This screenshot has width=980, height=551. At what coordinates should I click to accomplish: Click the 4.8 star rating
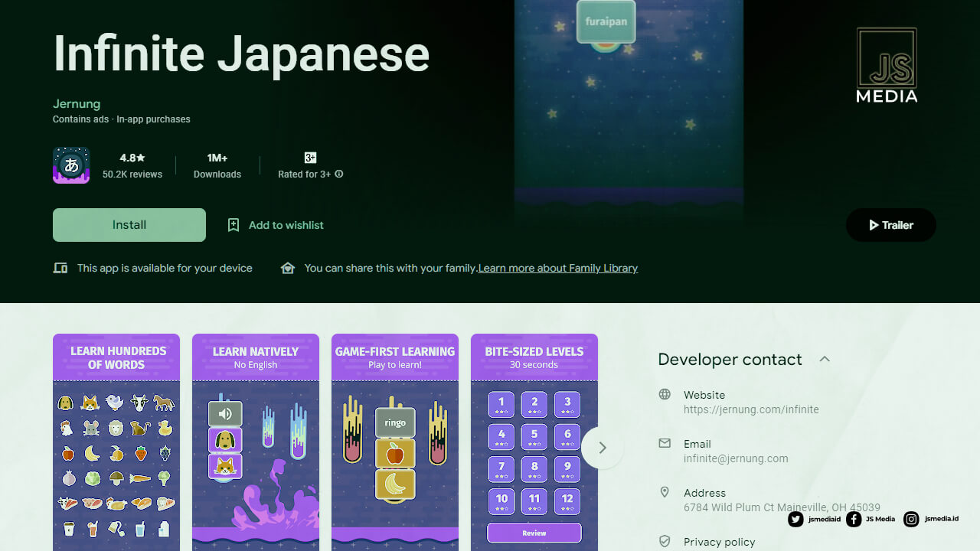(x=132, y=158)
